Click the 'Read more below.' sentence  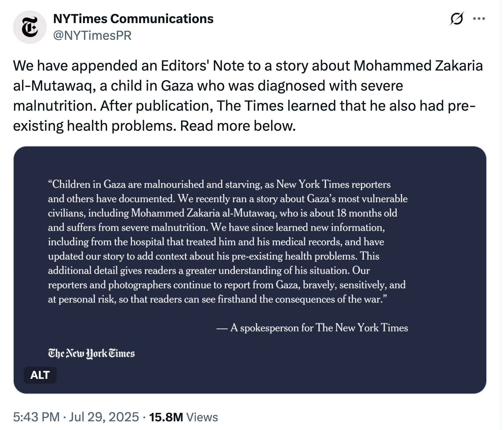click(238, 126)
